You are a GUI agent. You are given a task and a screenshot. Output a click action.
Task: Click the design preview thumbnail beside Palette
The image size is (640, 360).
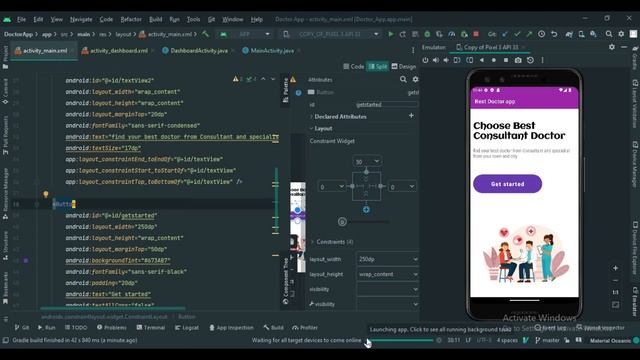click(x=298, y=227)
